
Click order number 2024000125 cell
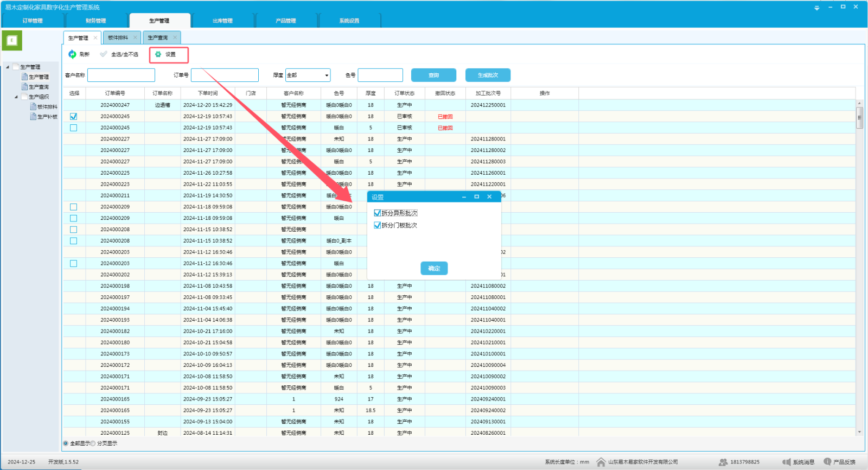coord(115,433)
